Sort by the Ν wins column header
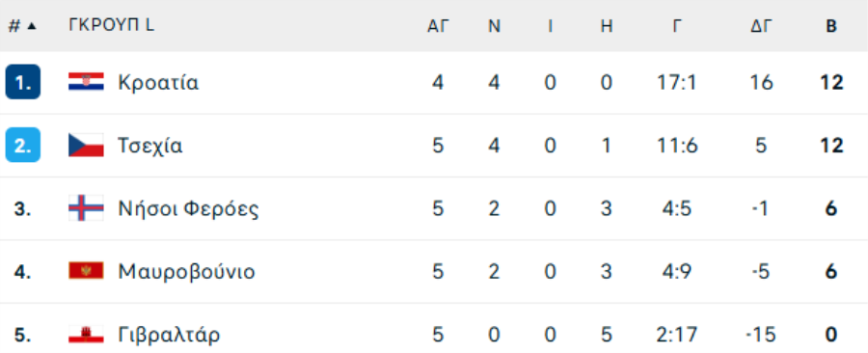 [494, 26]
